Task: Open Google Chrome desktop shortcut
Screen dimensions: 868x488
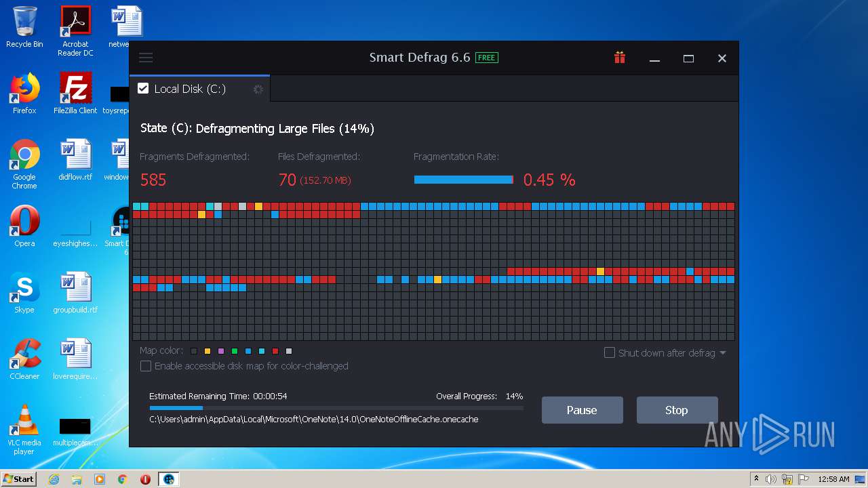Action: pos(24,164)
